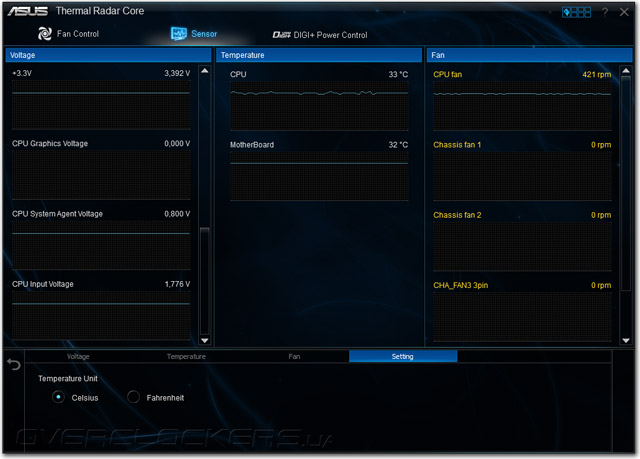Click the 421 rpm CPU fan value
The height and width of the screenshot is (459, 640).
[597, 74]
